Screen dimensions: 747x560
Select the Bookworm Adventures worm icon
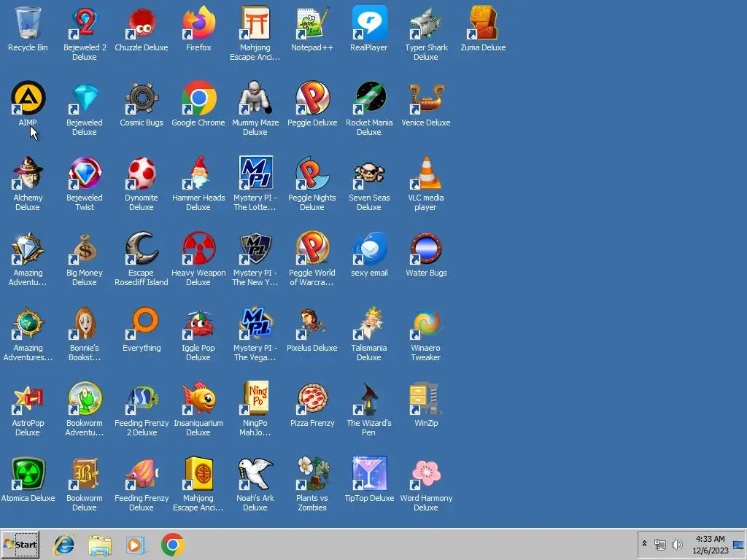click(x=85, y=399)
